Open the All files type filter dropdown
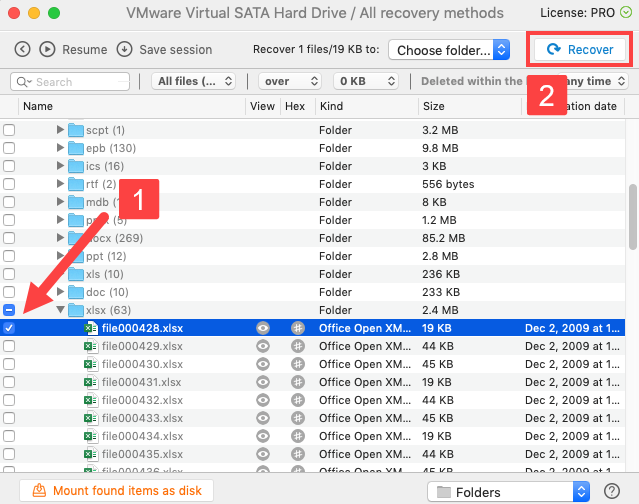 point(194,81)
